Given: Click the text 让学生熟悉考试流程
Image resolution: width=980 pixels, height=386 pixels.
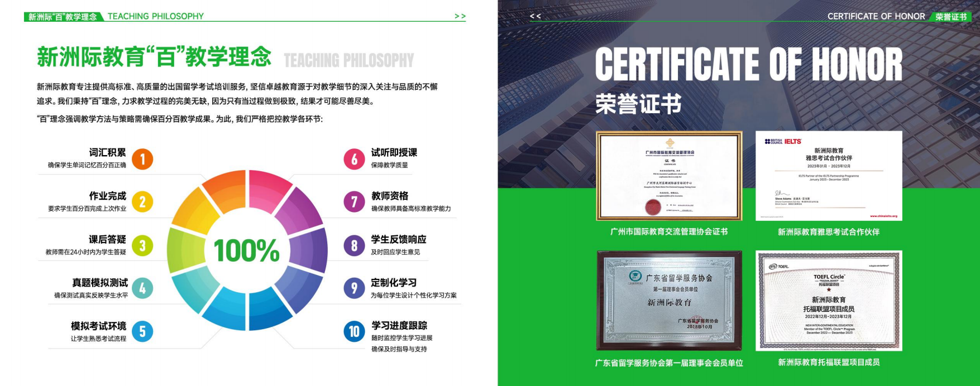Looking at the screenshot, I should pos(98,339).
